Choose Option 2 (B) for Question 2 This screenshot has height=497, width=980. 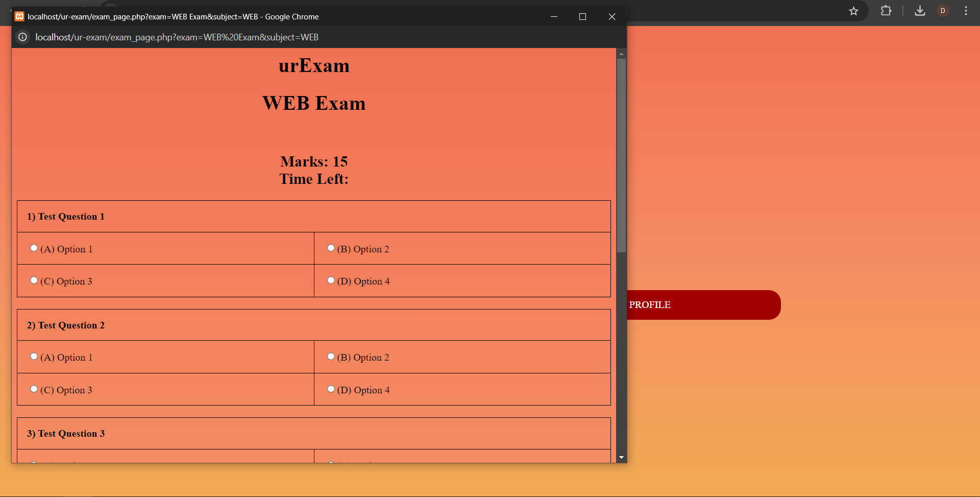(x=331, y=357)
